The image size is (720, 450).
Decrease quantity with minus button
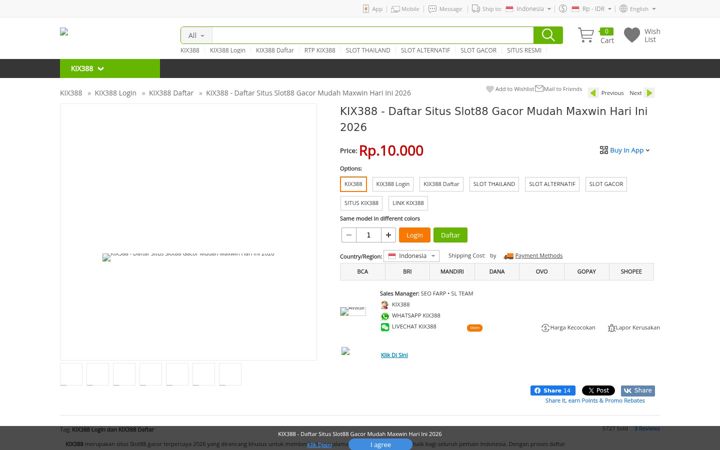tap(349, 235)
